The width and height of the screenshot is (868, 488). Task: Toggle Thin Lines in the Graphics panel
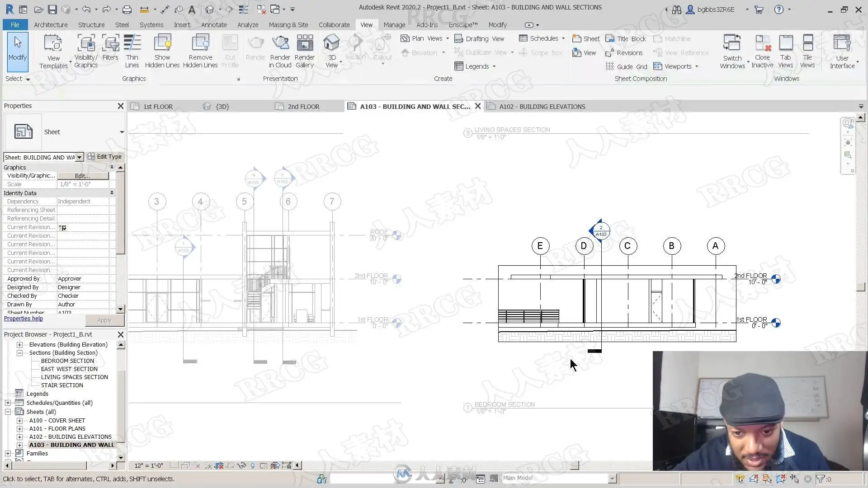click(x=132, y=52)
